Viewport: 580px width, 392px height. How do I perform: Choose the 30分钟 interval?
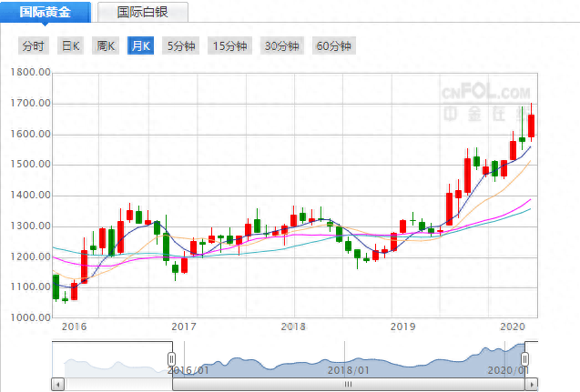282,45
